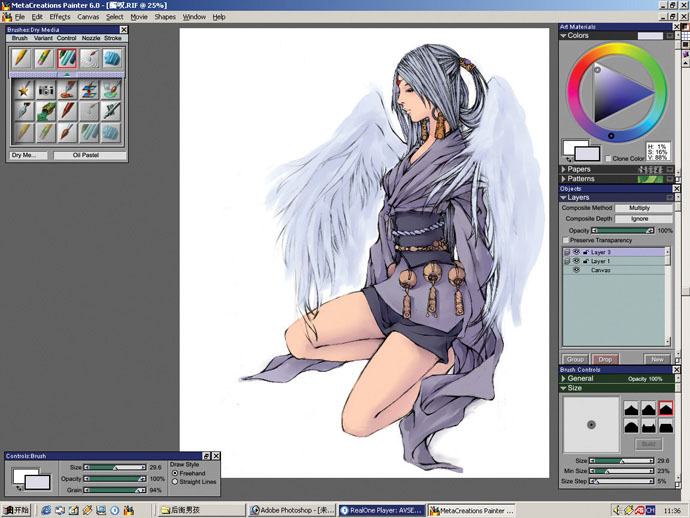Click the swap colors arrow in Controls palette

tap(19, 488)
